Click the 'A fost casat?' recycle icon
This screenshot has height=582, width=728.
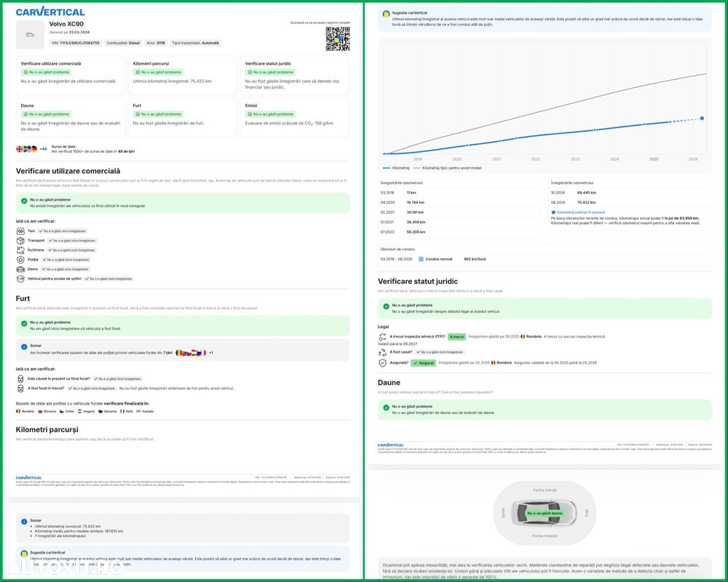click(x=383, y=352)
